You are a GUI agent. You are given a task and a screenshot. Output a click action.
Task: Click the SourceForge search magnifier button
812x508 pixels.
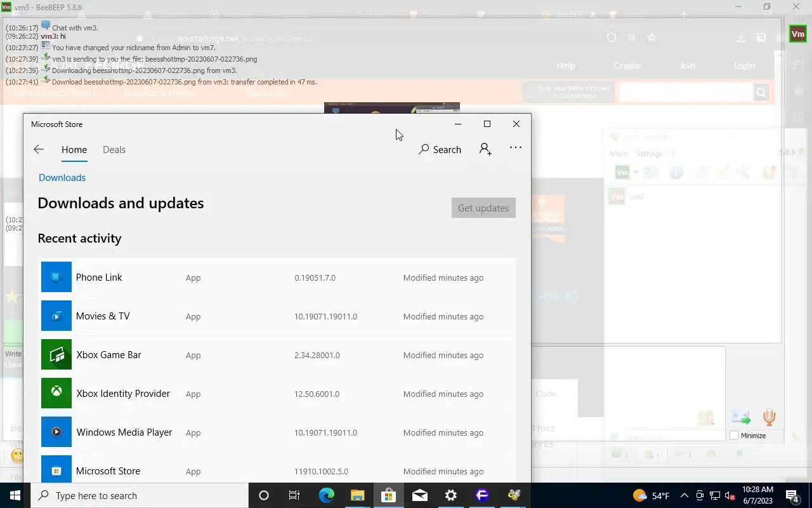point(761,93)
